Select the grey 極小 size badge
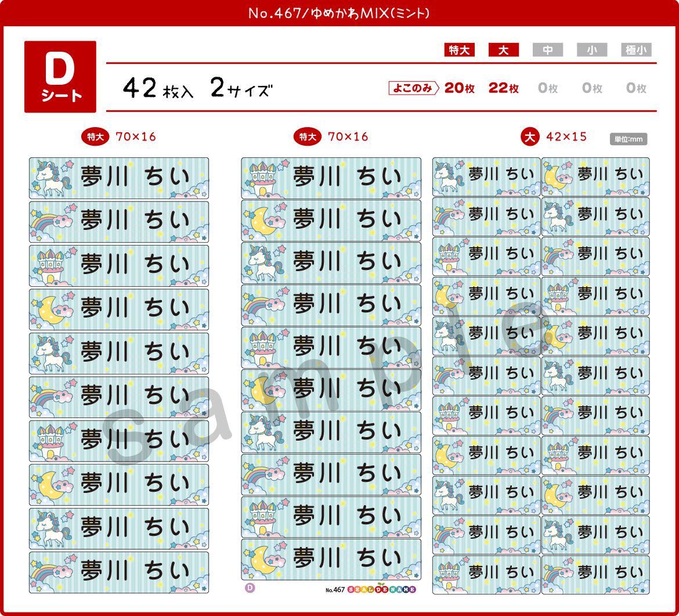The height and width of the screenshot is (616, 679). (x=636, y=50)
